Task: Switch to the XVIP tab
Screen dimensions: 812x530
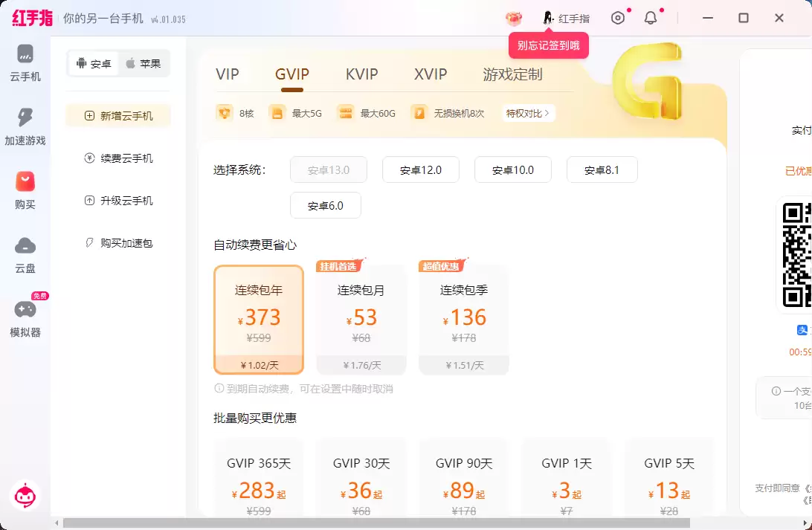Action: point(431,74)
